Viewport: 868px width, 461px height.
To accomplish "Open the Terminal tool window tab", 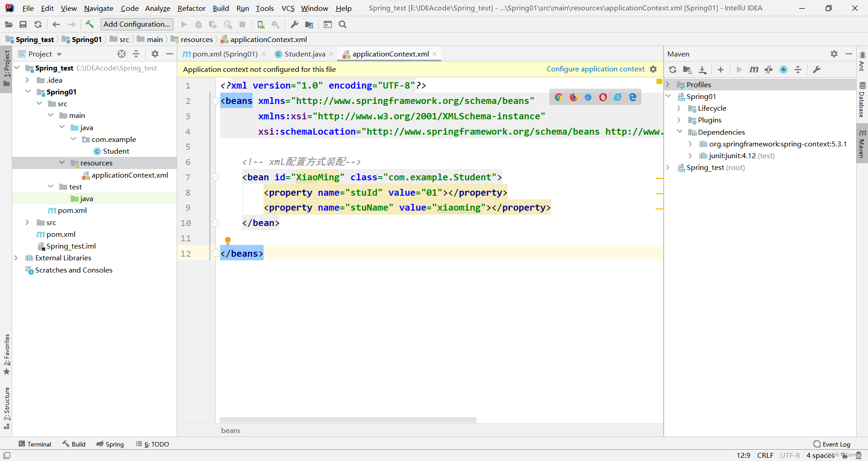I will pos(35,444).
